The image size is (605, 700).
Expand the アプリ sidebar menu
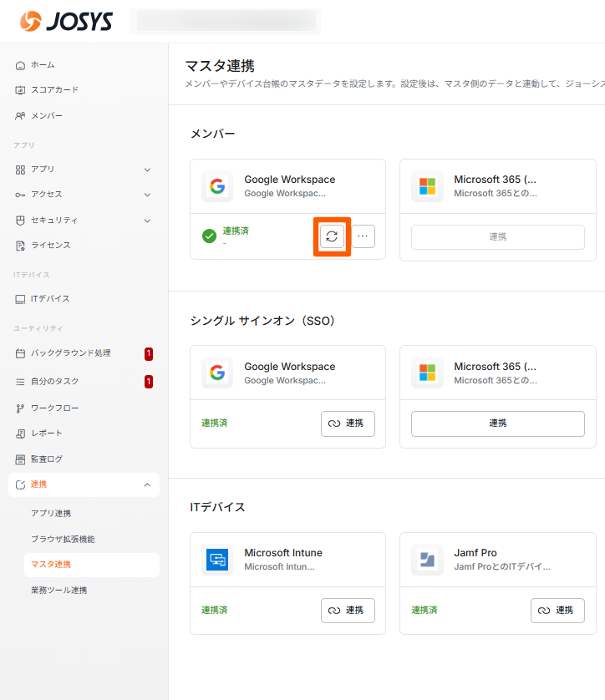click(147, 170)
